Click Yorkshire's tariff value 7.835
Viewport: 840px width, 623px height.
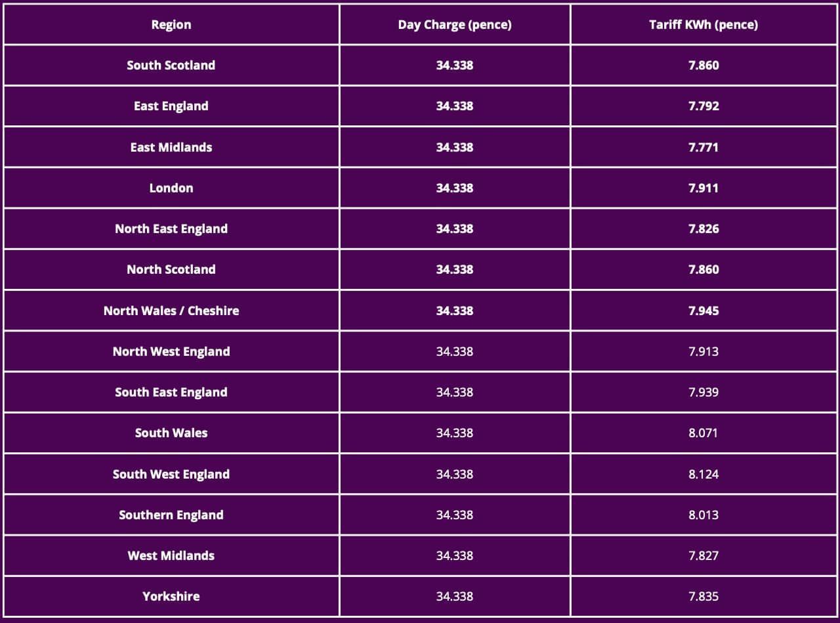pyautogui.click(x=703, y=597)
